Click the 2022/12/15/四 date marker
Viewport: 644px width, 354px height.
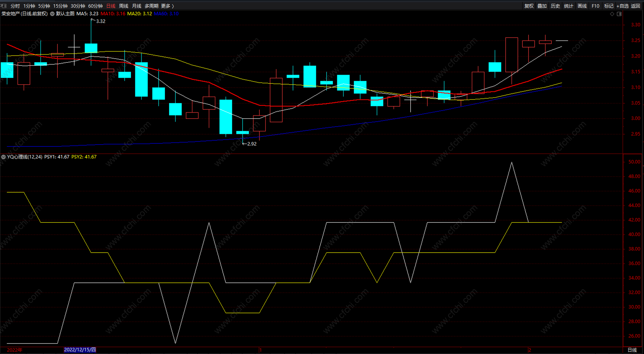click(x=80, y=350)
